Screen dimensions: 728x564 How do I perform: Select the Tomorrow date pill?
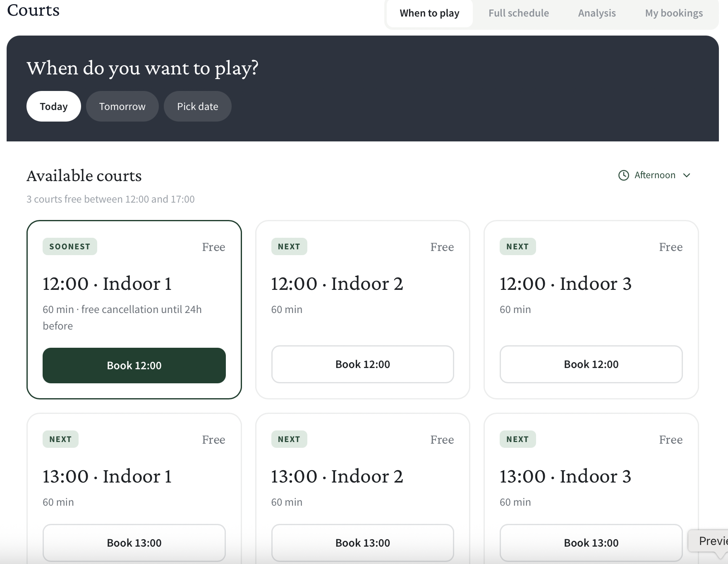[122, 106]
